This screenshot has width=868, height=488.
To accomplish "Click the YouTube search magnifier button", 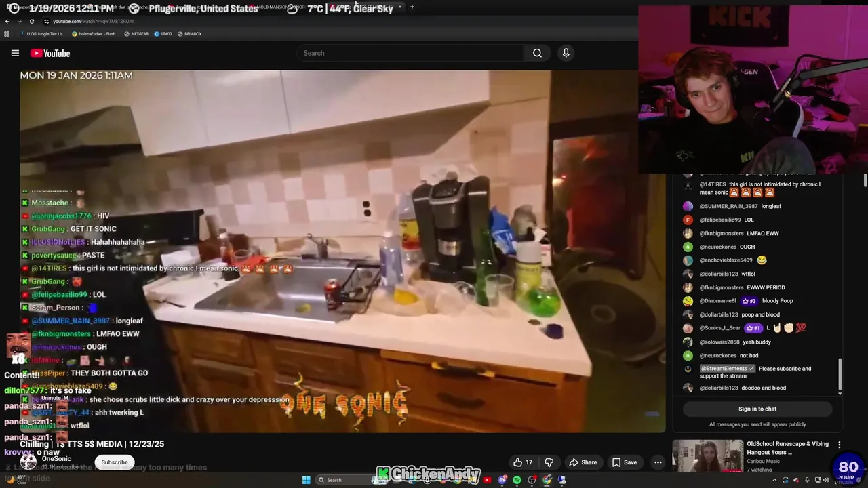I will (x=537, y=53).
